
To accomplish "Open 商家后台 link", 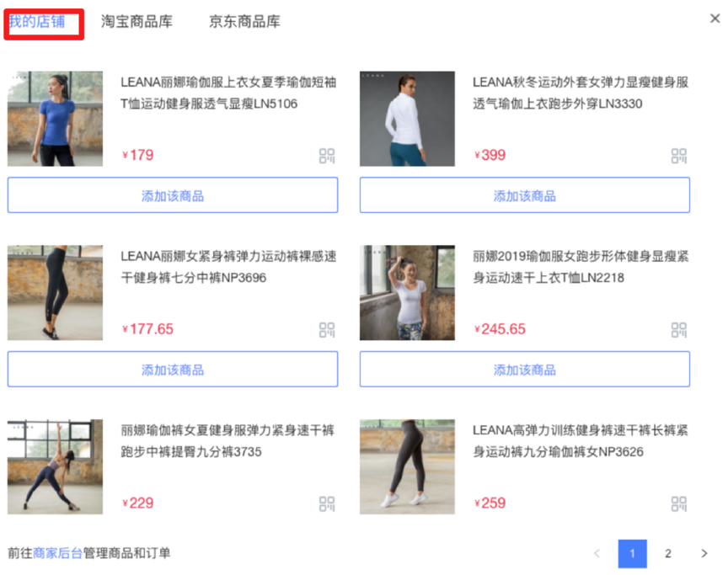I will coord(57,553).
